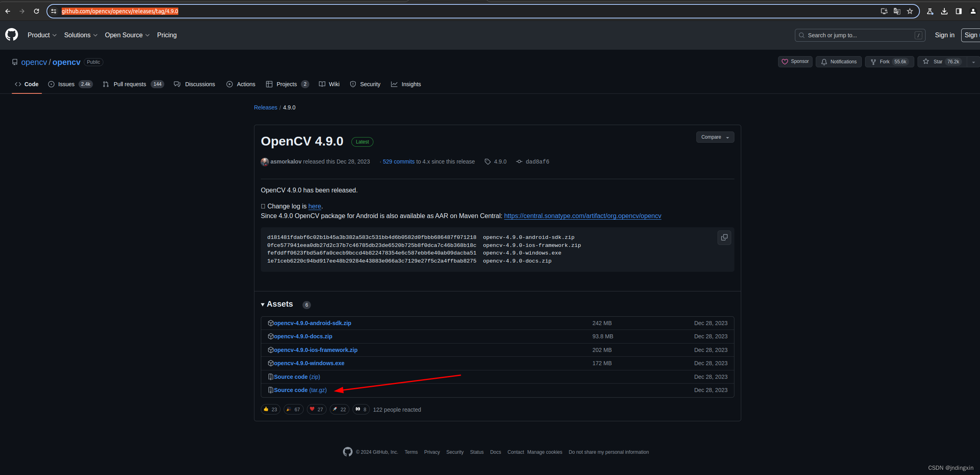Image resolution: width=980 pixels, height=475 pixels.
Task: Open the browser side panel icon
Action: 959,11
